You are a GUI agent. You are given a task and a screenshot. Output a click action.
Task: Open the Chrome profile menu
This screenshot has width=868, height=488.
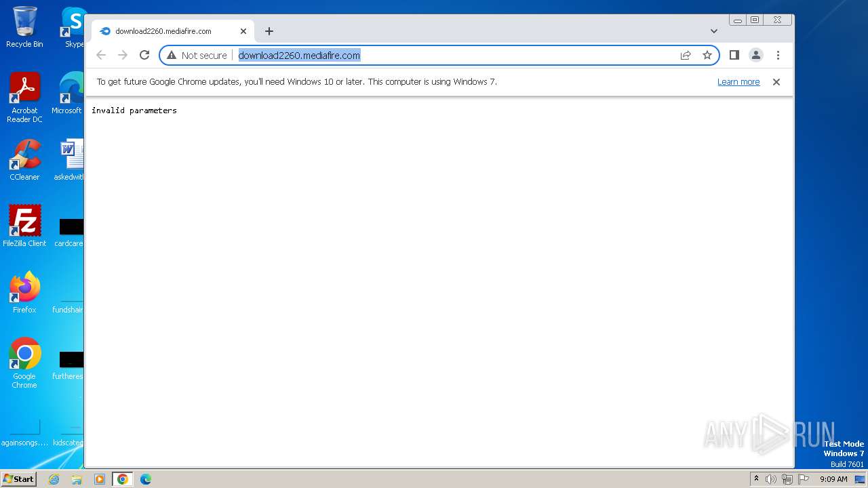click(756, 55)
